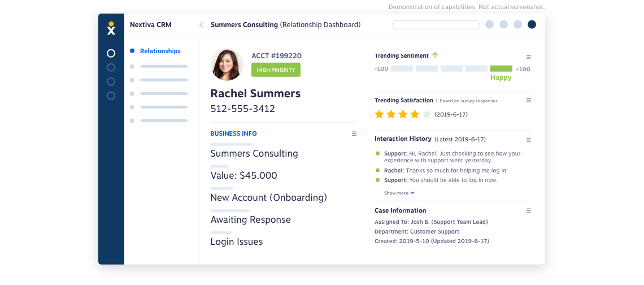644x285 pixels.
Task: Open the Interaction History panel menu icon
Action: coord(529,140)
